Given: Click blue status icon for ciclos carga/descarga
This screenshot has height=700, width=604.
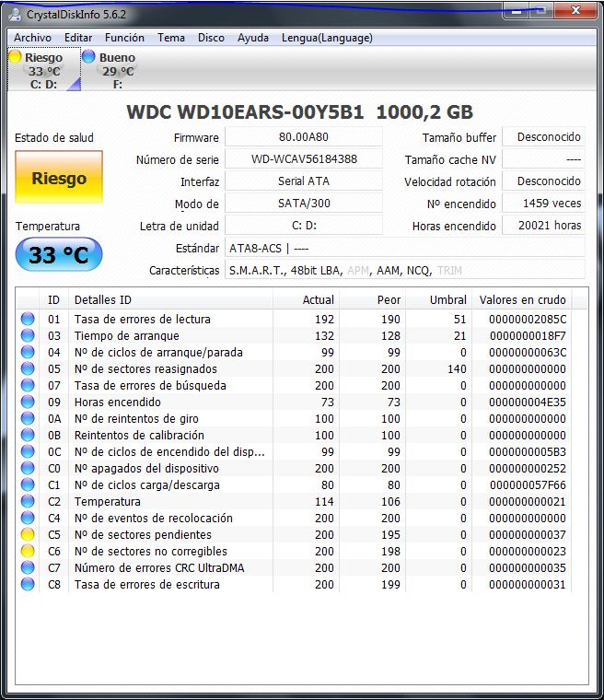Looking at the screenshot, I should pos(28,484).
